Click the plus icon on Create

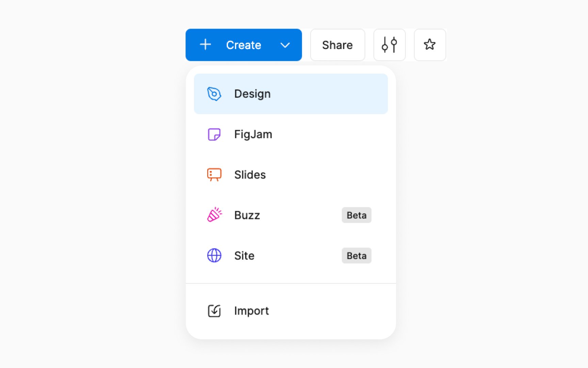[x=206, y=45]
